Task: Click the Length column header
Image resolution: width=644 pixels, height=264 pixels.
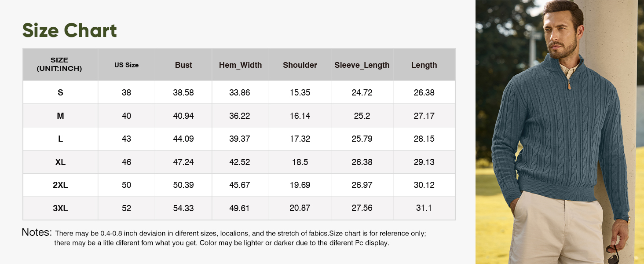Action: (424, 65)
